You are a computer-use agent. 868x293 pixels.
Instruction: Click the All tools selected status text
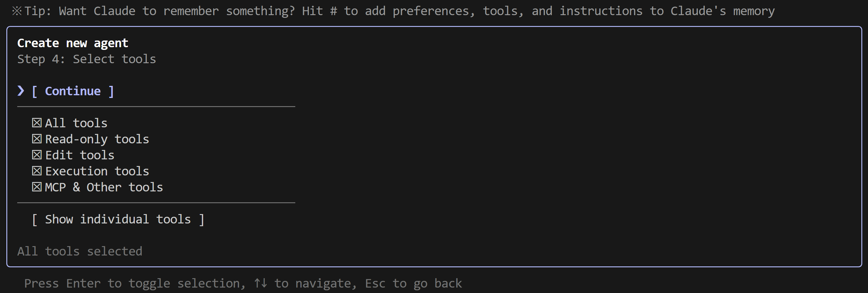[x=80, y=251]
